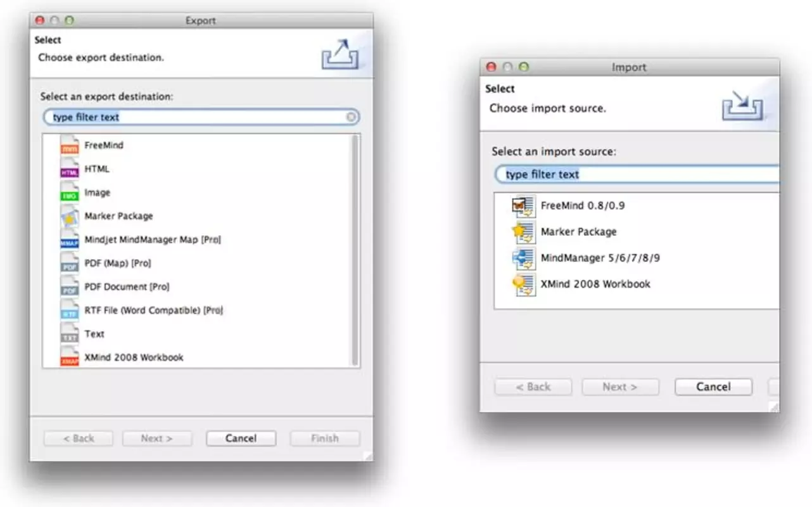This screenshot has height=507, width=812.
Task: Choose the PDF (Map) export icon
Action: coord(70,263)
